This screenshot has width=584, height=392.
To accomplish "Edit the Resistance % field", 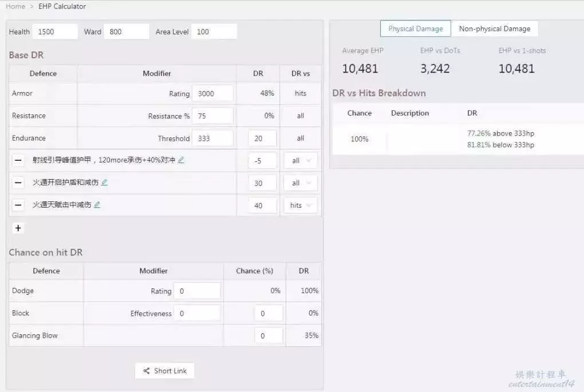I will pos(212,116).
